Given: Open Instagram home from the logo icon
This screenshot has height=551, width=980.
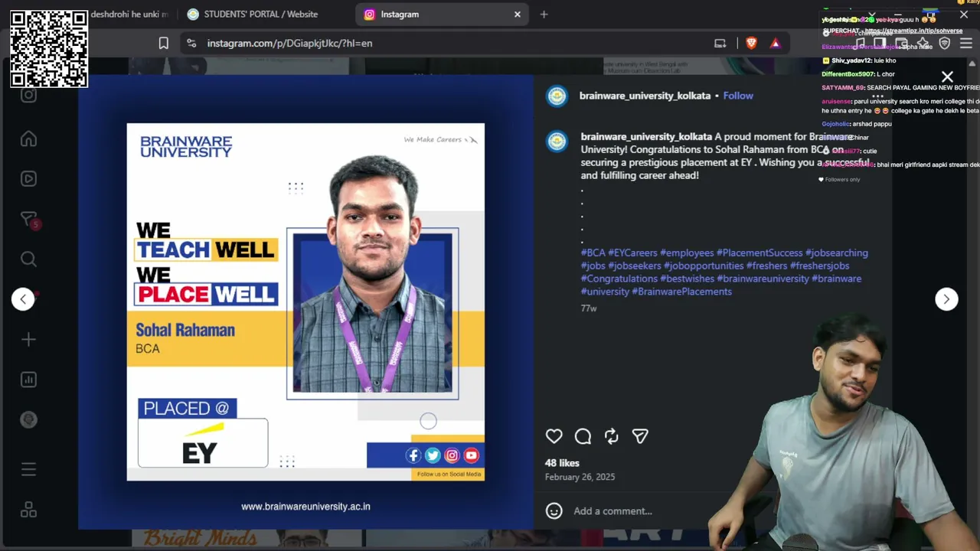Looking at the screenshot, I should 28,95.
